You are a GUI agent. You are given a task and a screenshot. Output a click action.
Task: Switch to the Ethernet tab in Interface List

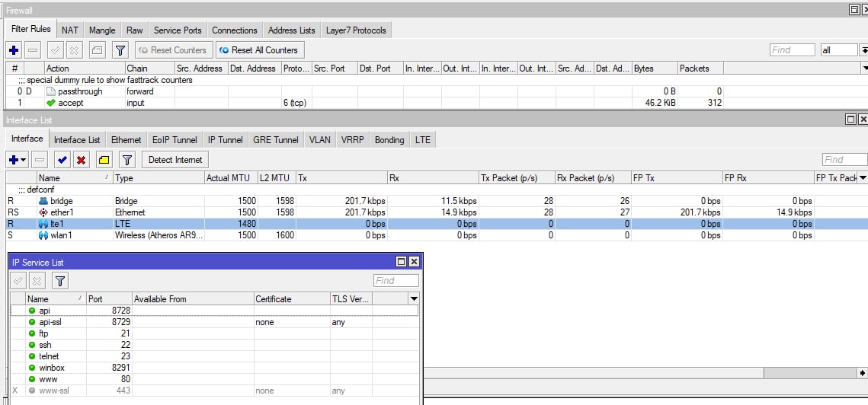point(127,140)
